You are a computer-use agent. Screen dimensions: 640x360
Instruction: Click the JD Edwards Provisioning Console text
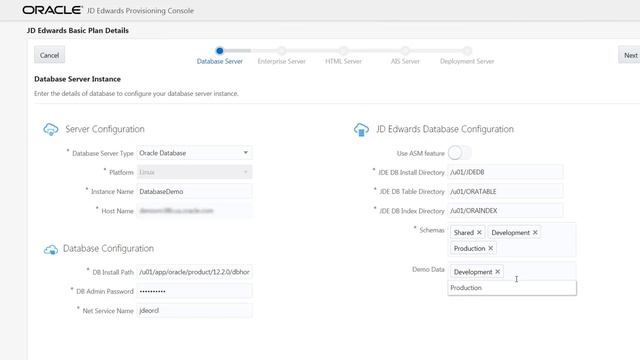pyautogui.click(x=140, y=11)
